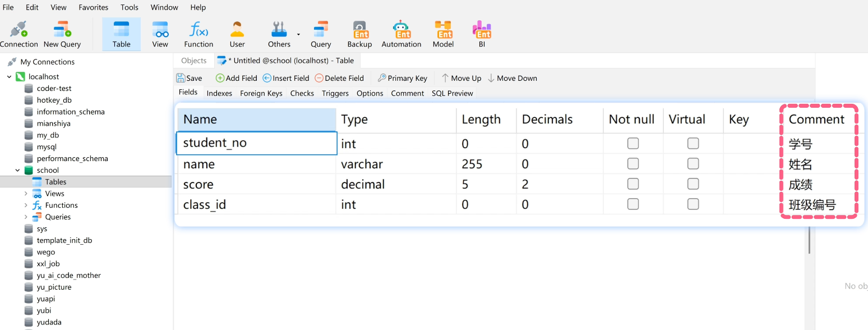Open a New Query from toolbar
Screen dimensions: 868x330
[62, 34]
